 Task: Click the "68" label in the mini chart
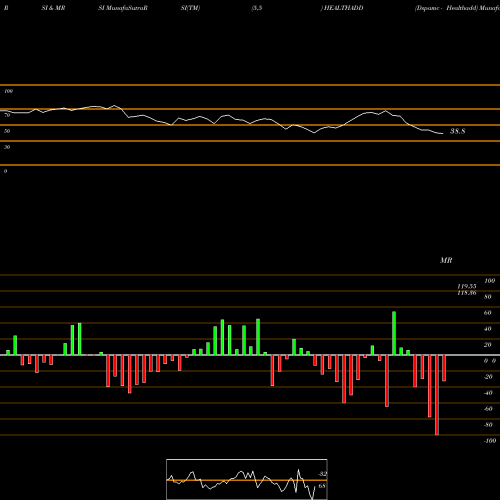tap(322, 486)
